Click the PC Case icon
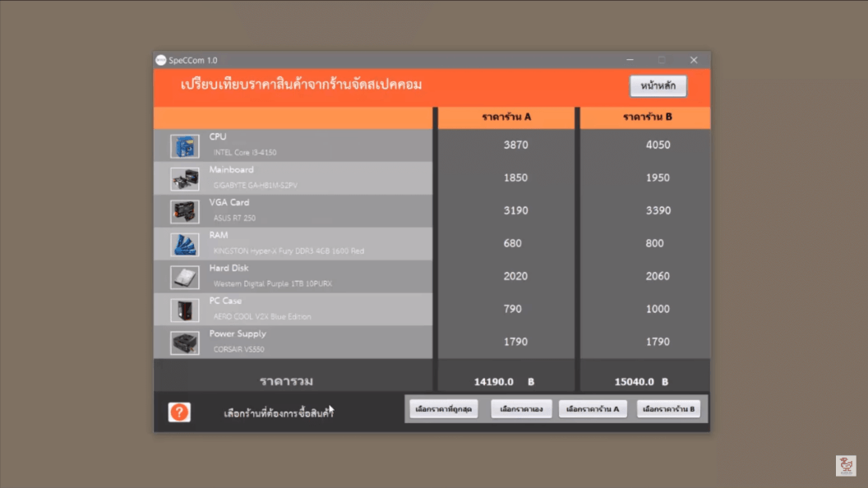 click(x=185, y=311)
